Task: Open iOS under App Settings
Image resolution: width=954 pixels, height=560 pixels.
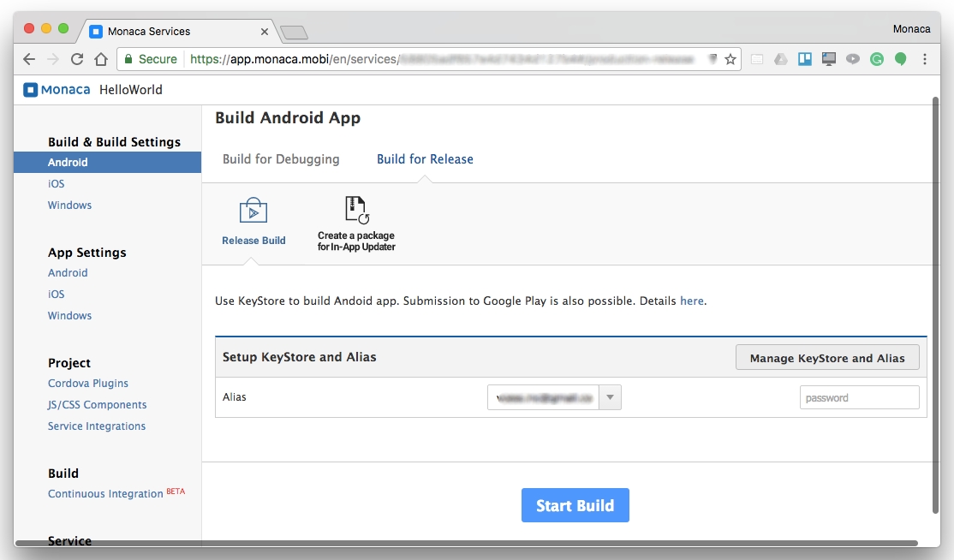Action: [56, 295]
